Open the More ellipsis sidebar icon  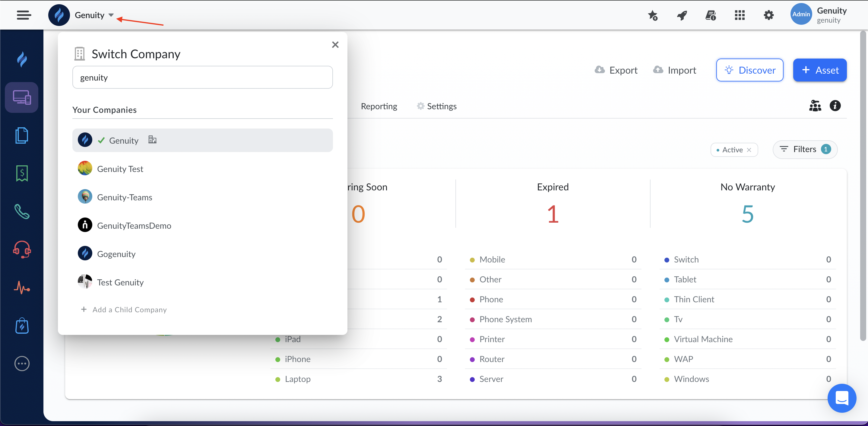[22, 364]
